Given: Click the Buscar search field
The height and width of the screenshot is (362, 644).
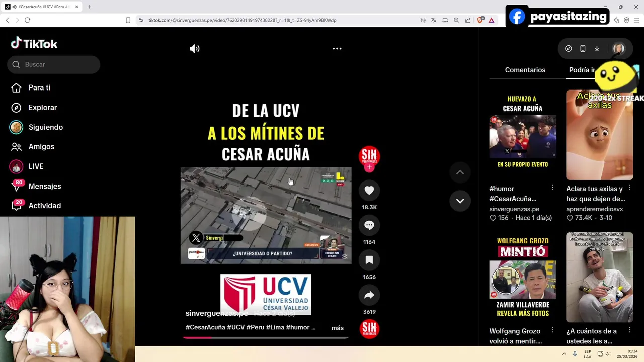Looking at the screenshot, I should pyautogui.click(x=54, y=64).
